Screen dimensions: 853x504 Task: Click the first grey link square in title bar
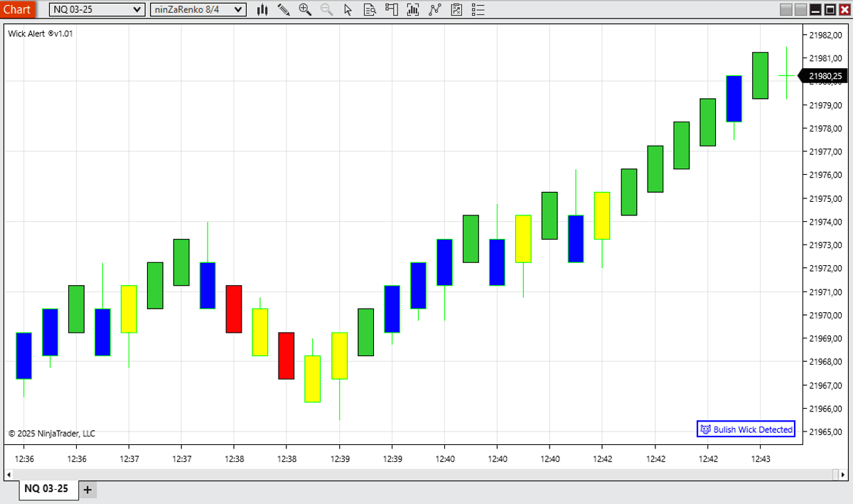(785, 9)
